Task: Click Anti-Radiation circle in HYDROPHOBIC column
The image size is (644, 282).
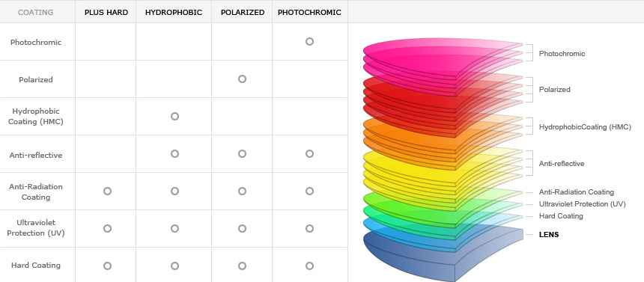Action: (x=174, y=191)
